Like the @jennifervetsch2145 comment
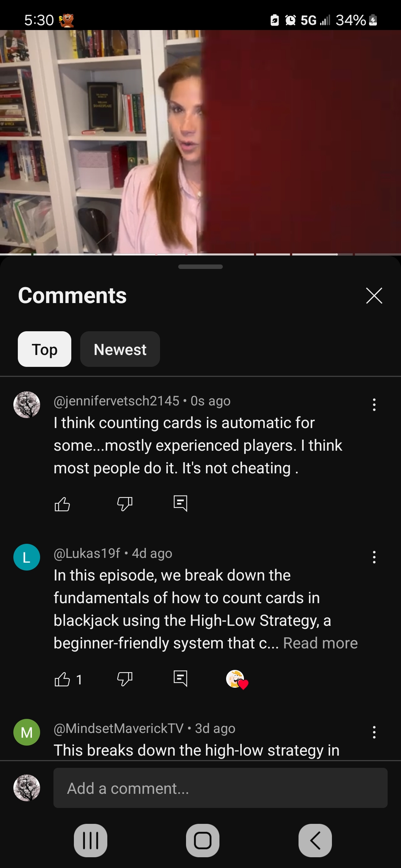The height and width of the screenshot is (868, 401). pyautogui.click(x=62, y=504)
